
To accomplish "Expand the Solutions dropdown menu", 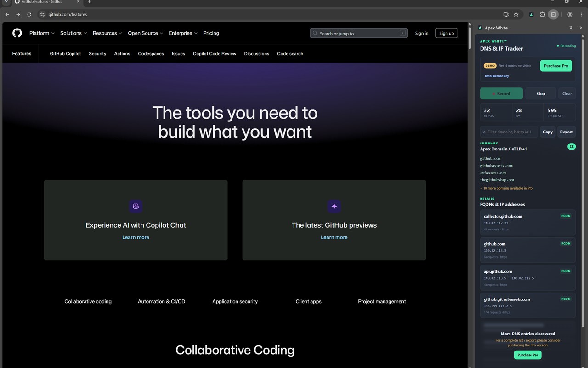I will [73, 33].
